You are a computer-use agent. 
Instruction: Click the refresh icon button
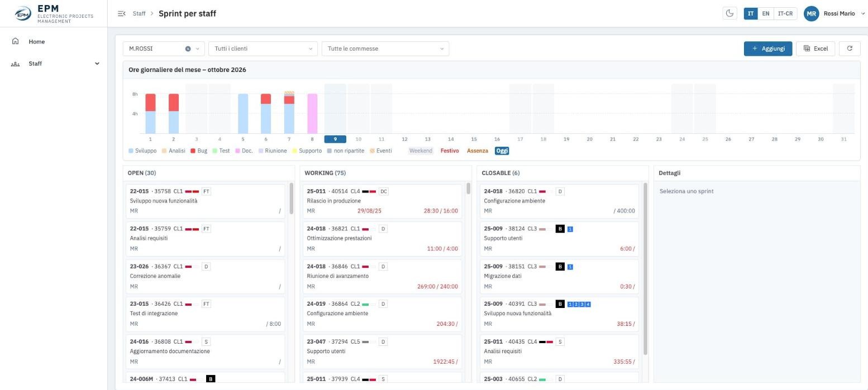pos(850,49)
